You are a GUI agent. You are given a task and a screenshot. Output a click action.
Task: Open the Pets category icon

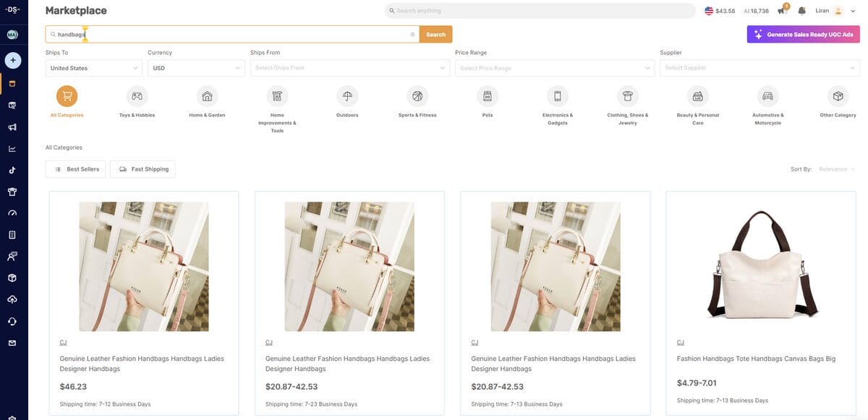488,96
